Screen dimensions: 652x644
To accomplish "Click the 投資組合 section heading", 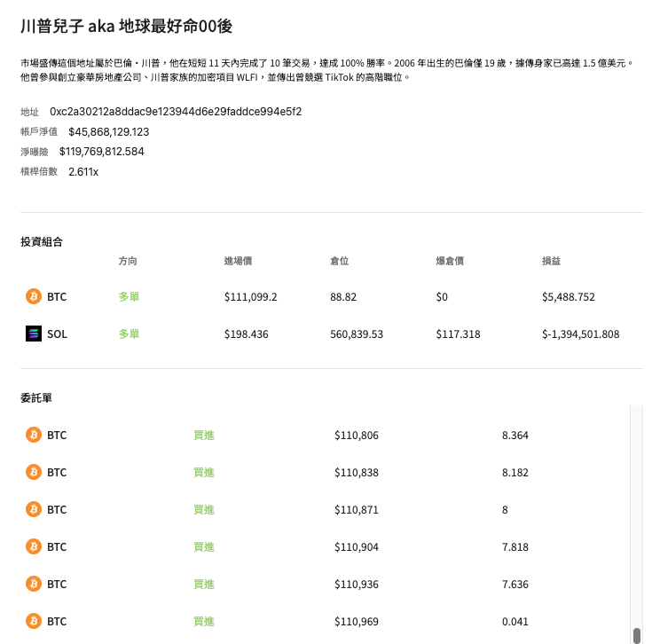I will (x=42, y=241).
